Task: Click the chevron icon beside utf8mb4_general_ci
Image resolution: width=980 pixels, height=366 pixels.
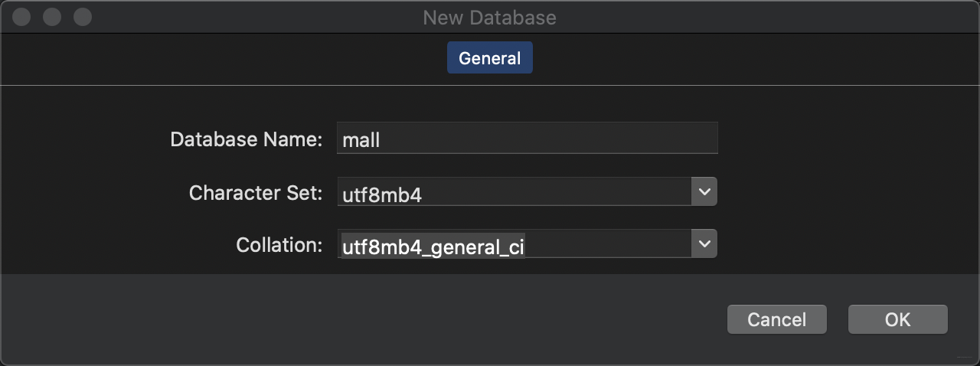Action: (x=704, y=244)
